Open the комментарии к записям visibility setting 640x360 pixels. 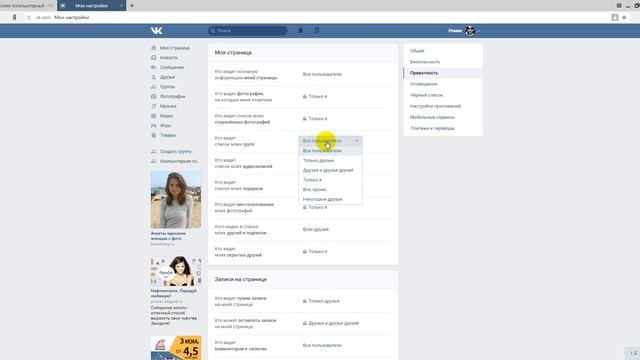[322, 345]
